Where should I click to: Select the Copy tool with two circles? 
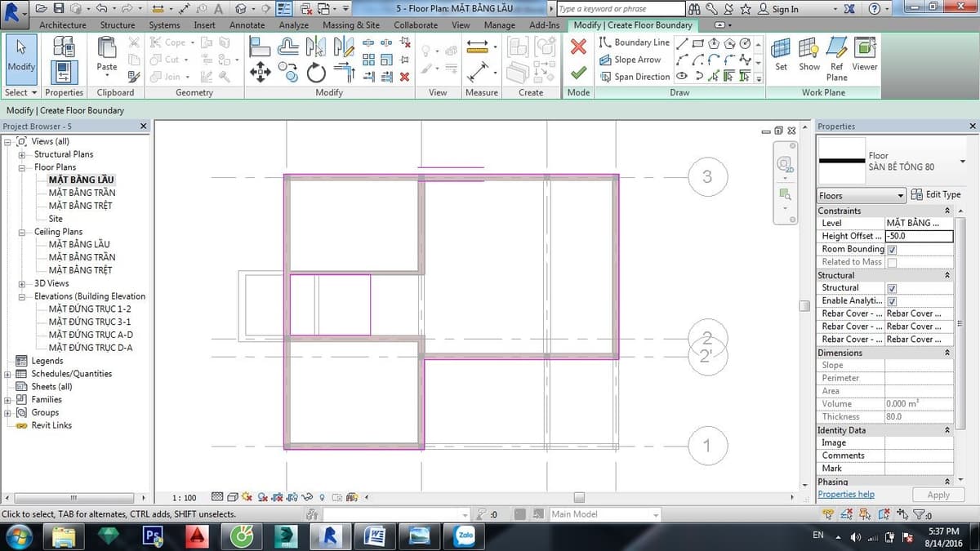[287, 73]
